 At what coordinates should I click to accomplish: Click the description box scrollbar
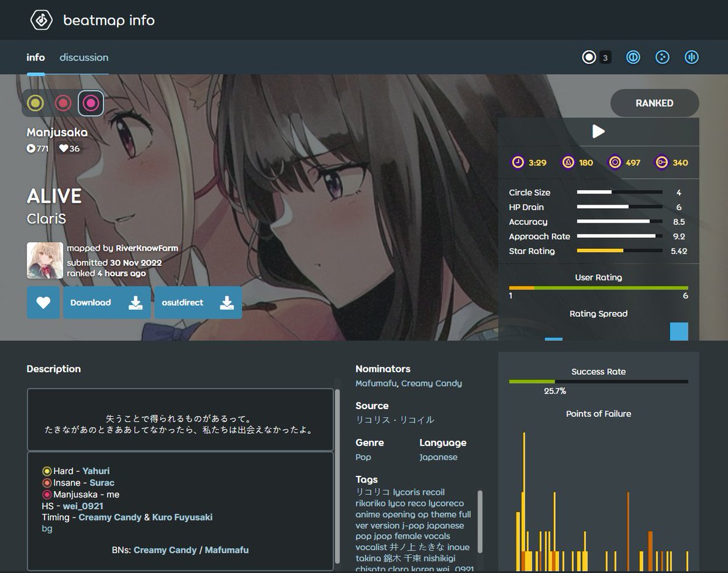point(337,477)
